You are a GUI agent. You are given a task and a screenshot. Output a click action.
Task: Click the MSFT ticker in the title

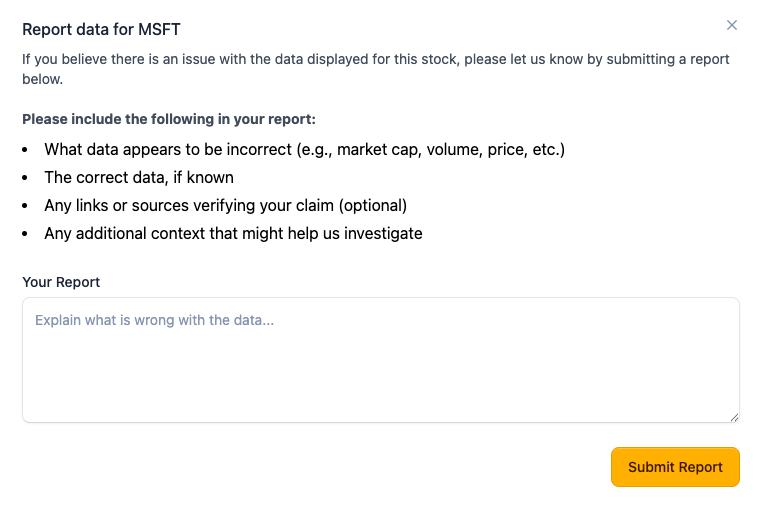161,30
